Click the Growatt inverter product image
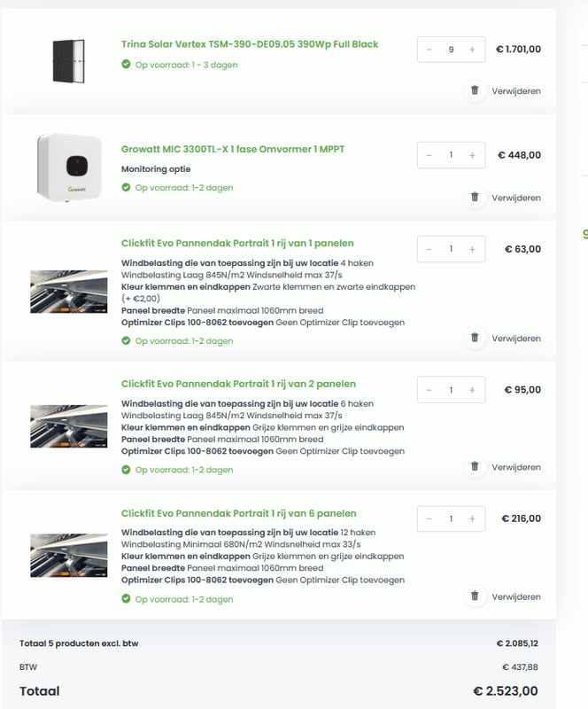 tap(69, 166)
